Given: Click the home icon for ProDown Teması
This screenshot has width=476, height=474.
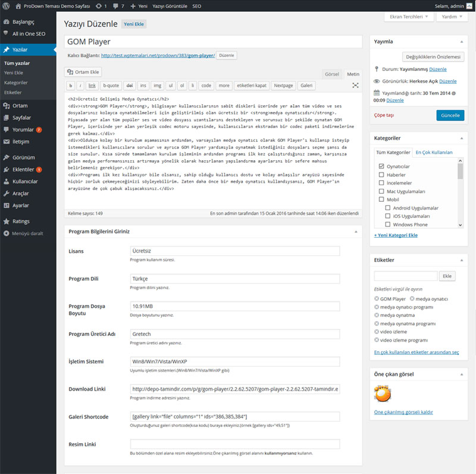Looking at the screenshot, I should [18, 6].
